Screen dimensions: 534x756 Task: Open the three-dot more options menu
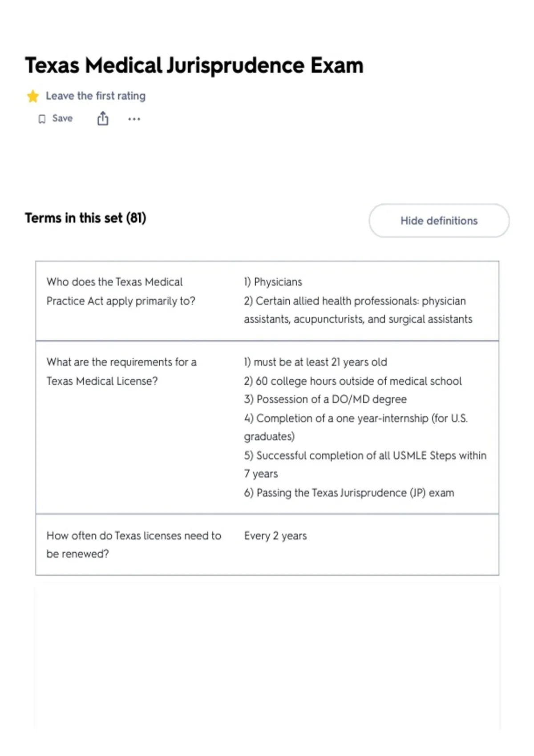click(x=134, y=119)
